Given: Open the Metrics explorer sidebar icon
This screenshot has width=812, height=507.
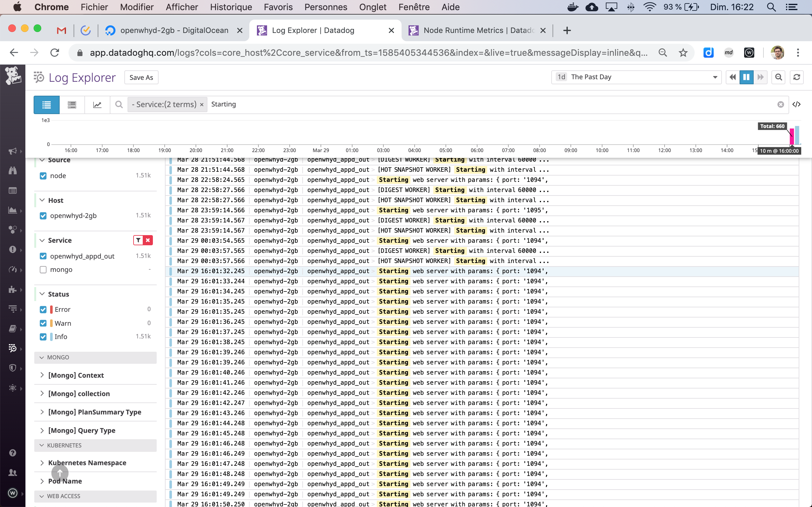Looking at the screenshot, I should 12,210.
